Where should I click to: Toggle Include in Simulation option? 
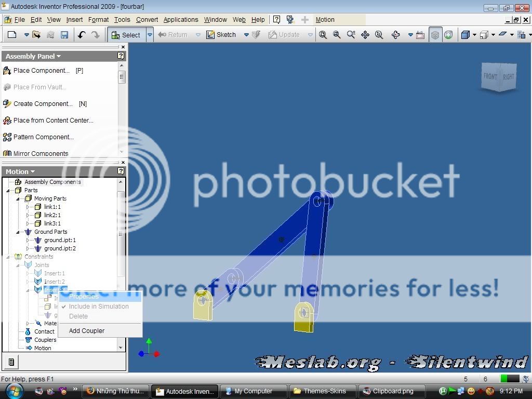click(99, 307)
